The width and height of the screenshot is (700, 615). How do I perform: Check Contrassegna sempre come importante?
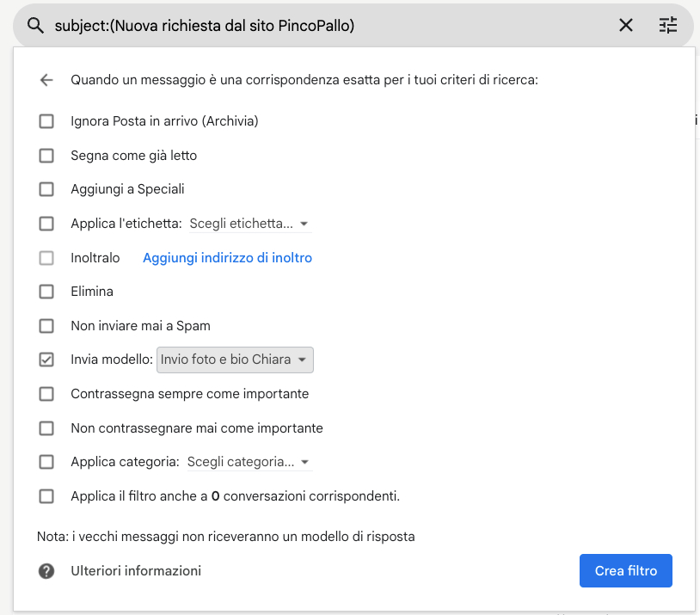(x=46, y=394)
